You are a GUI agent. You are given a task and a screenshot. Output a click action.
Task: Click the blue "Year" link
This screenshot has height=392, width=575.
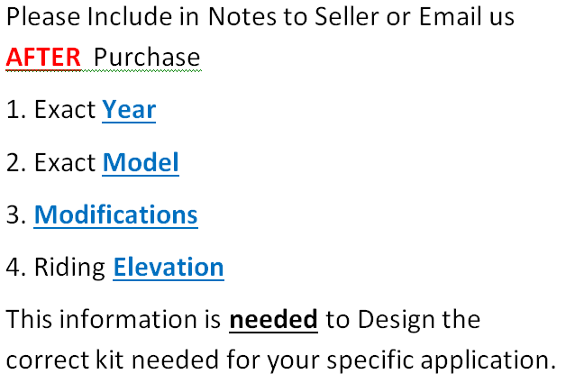[129, 110]
